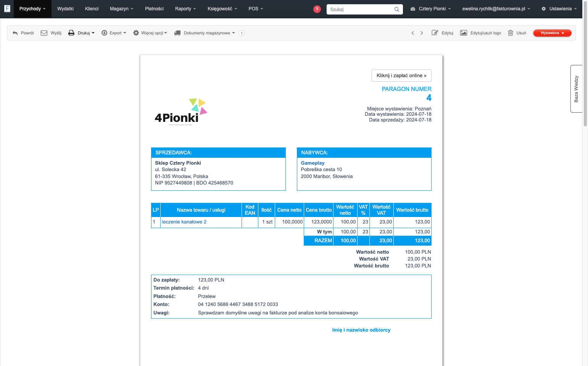Click the 123,00 PLN Do zapłaty value
Viewport: 588px width, 366px height.
coord(211,280)
